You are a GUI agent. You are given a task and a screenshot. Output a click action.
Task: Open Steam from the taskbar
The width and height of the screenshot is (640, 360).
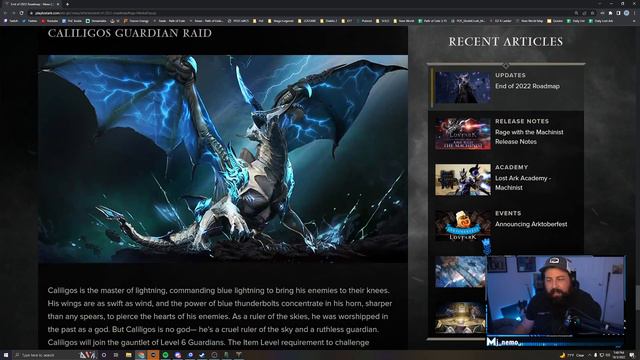[x=202, y=355]
